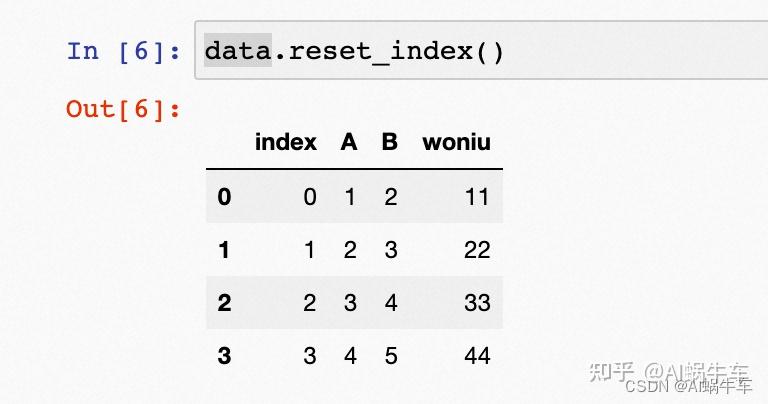Click the woniu value 44
768x404 pixels.
(477, 356)
